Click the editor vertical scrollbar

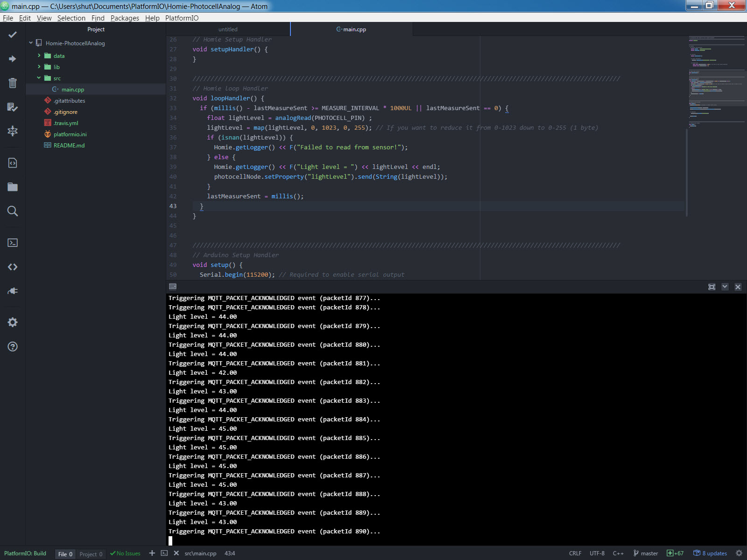point(686,173)
